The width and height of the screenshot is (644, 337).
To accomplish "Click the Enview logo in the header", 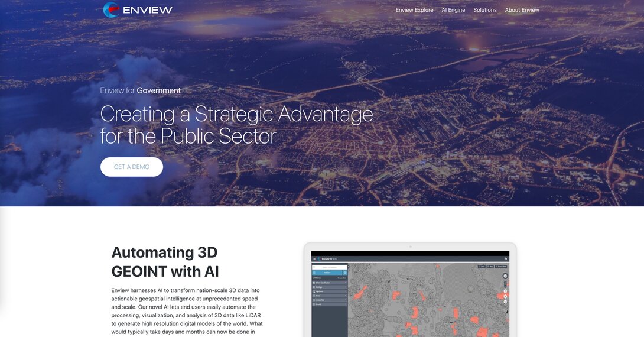I will click(x=138, y=10).
